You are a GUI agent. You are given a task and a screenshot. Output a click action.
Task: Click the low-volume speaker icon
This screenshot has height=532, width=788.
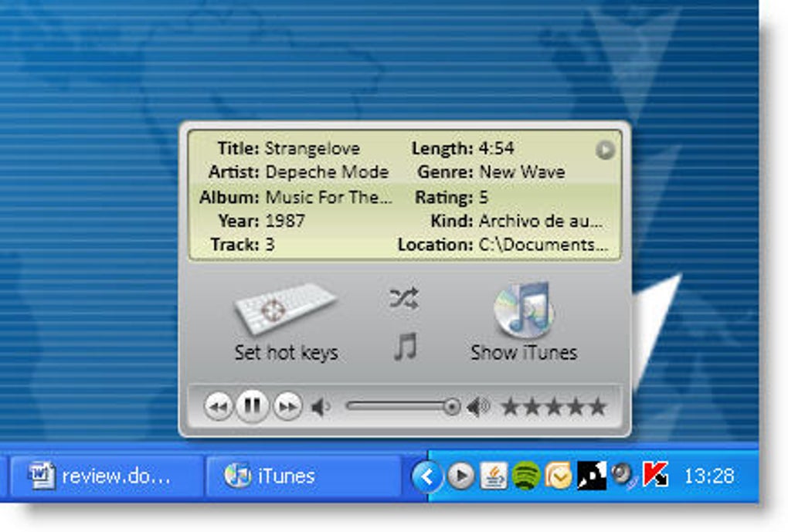321,406
